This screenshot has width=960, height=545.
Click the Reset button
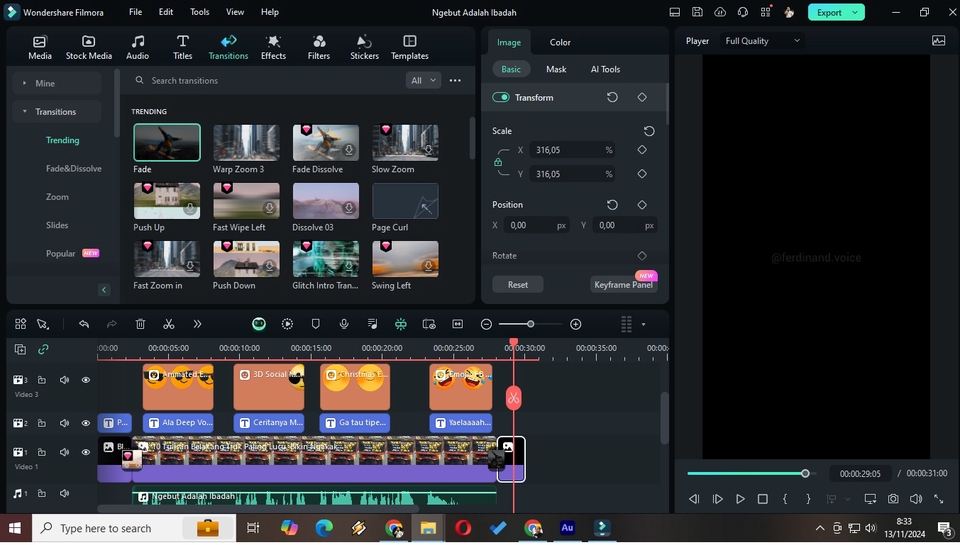click(518, 285)
